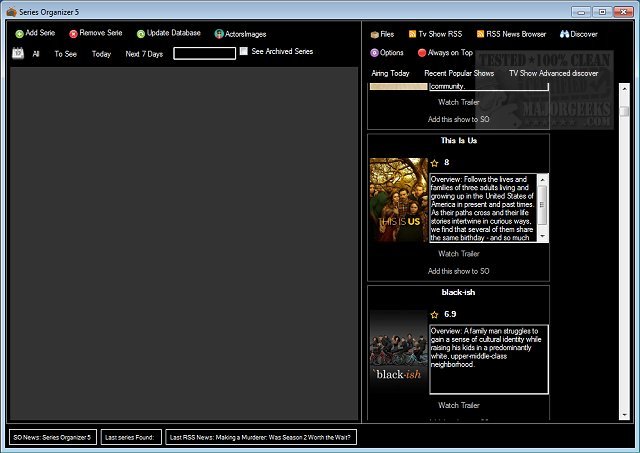Watch Trailer for black-ish

[x=459, y=405]
